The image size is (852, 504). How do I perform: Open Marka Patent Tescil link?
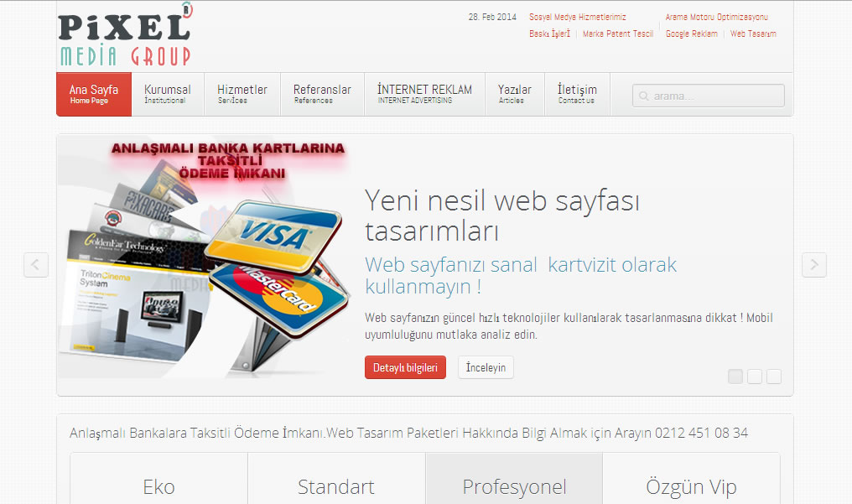(x=618, y=34)
